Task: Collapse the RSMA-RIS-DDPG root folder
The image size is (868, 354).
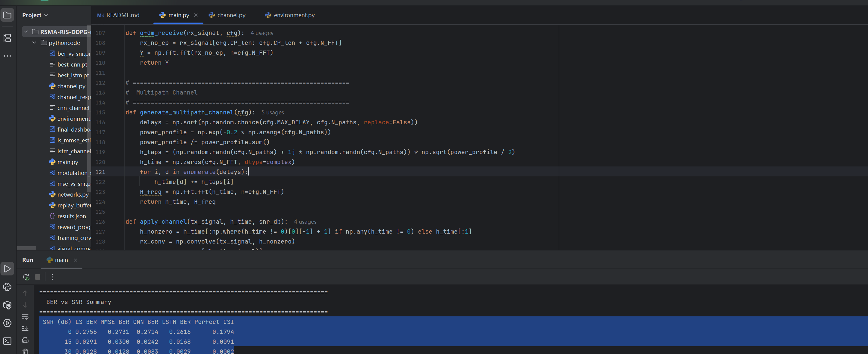Action: (x=26, y=32)
